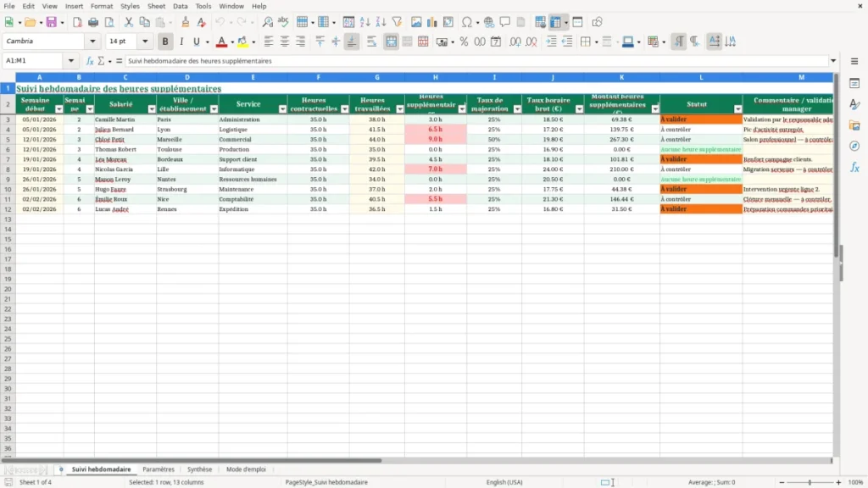Open the Name Box dropdown arrow

click(x=71, y=61)
